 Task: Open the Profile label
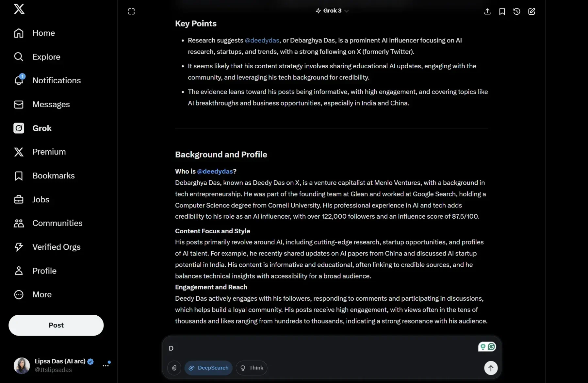coord(44,271)
